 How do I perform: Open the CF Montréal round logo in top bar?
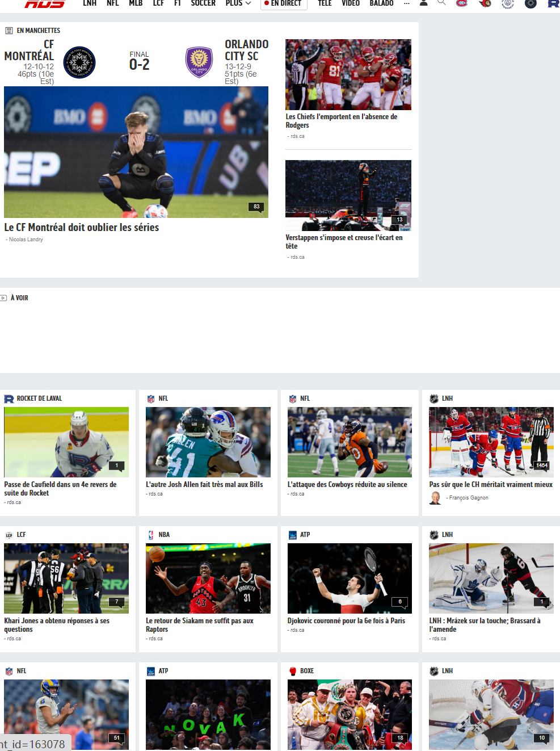click(x=530, y=3)
